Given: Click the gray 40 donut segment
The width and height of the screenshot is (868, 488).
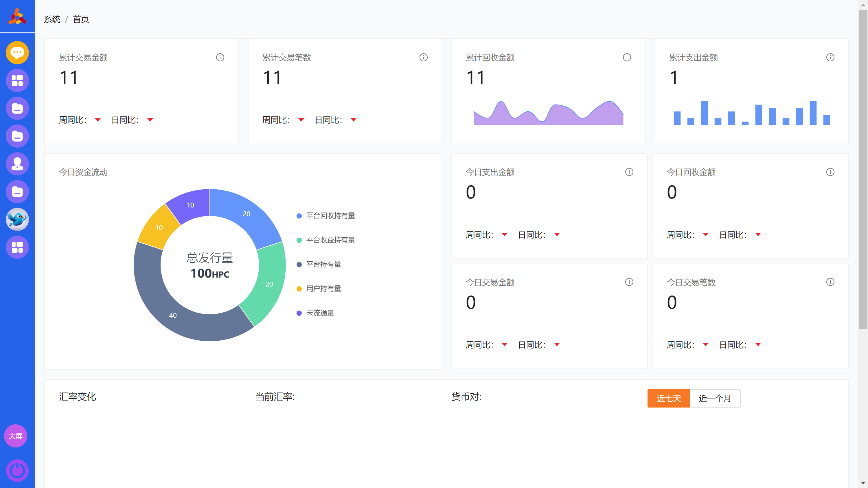Looking at the screenshot, I should (173, 315).
